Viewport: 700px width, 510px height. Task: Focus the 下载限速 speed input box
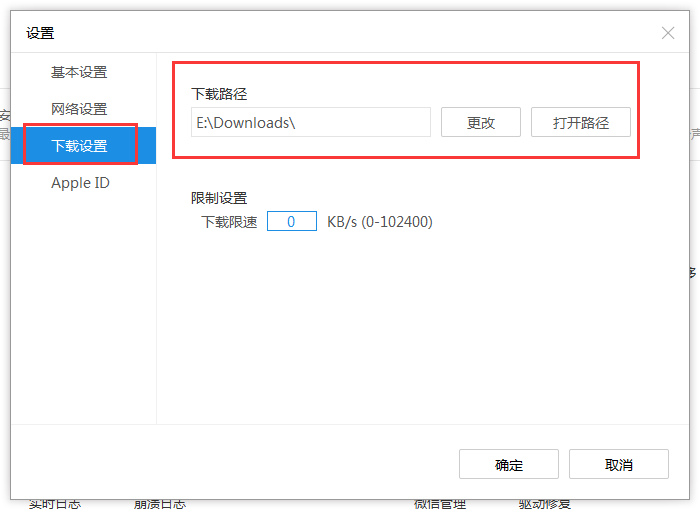click(x=291, y=221)
